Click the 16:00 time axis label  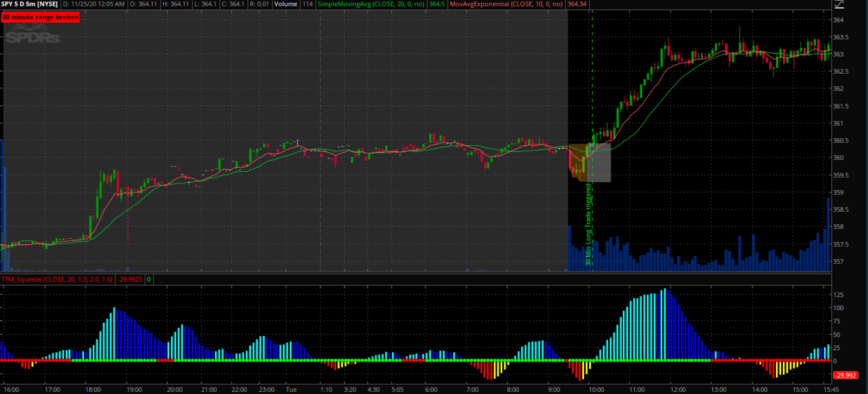(x=11, y=390)
